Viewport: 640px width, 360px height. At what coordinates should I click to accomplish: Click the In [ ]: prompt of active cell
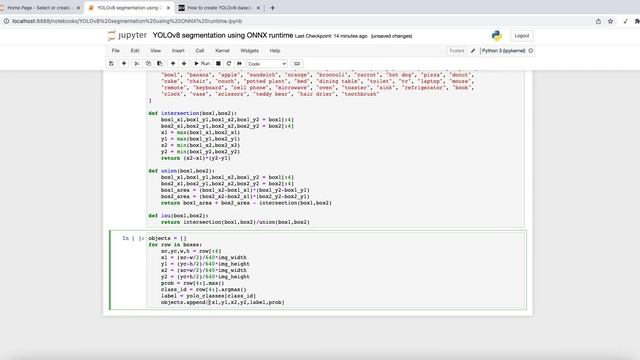[133, 238]
